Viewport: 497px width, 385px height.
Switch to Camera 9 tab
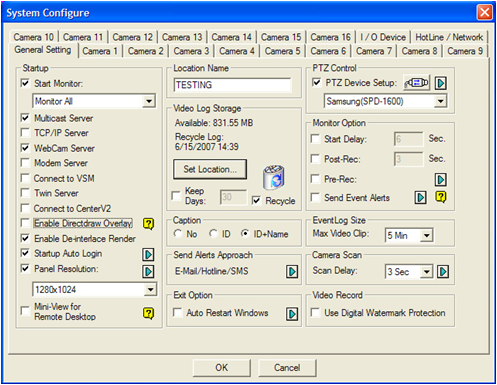(465, 51)
